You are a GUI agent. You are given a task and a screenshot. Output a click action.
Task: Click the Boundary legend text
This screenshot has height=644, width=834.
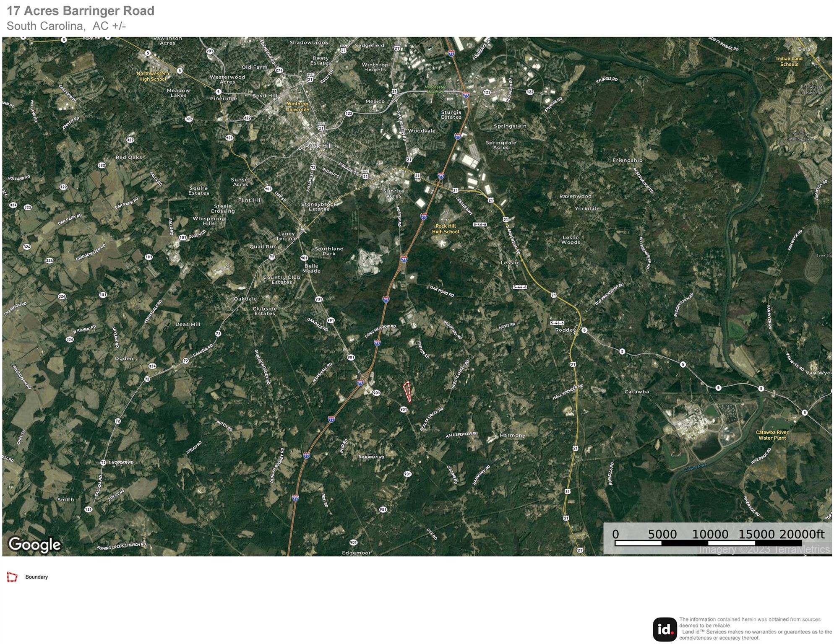pos(36,577)
